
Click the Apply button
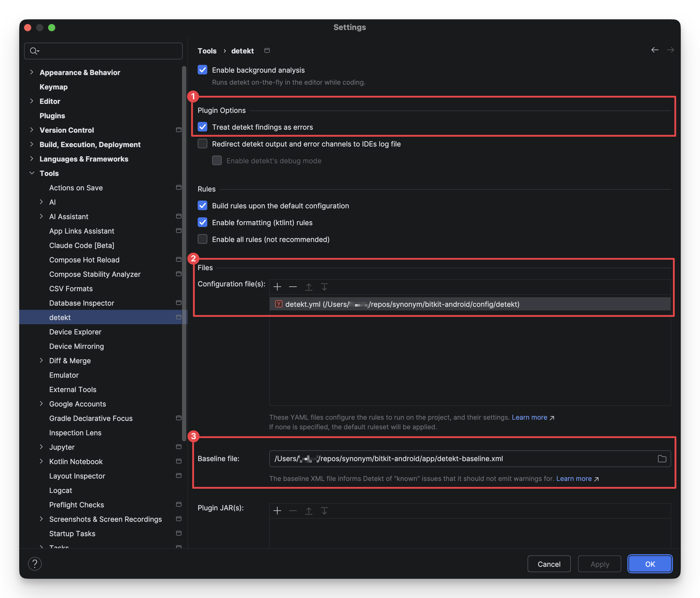click(x=600, y=564)
